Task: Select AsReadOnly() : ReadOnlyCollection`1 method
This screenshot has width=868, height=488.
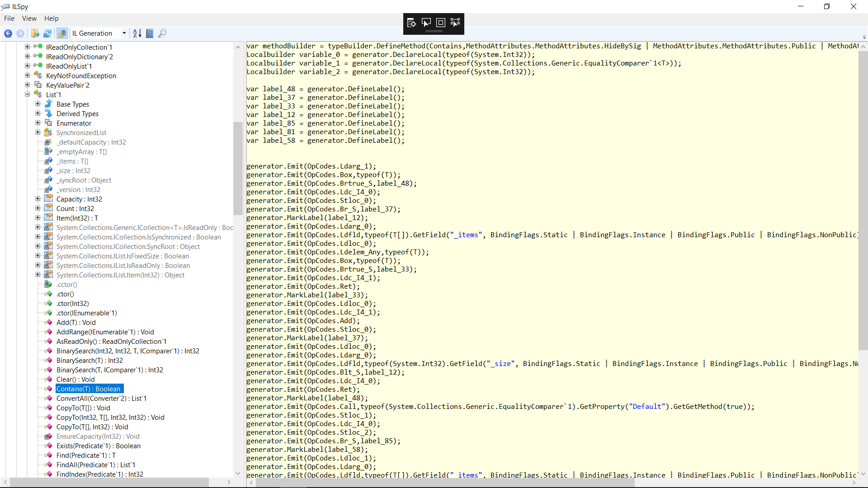Action: pos(111,342)
